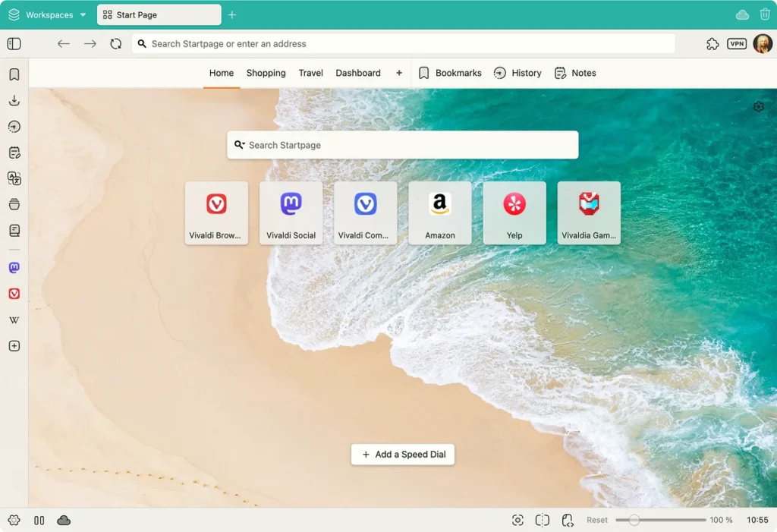Switch to the Shopping tab
This screenshot has height=532, width=777.
[x=266, y=73]
